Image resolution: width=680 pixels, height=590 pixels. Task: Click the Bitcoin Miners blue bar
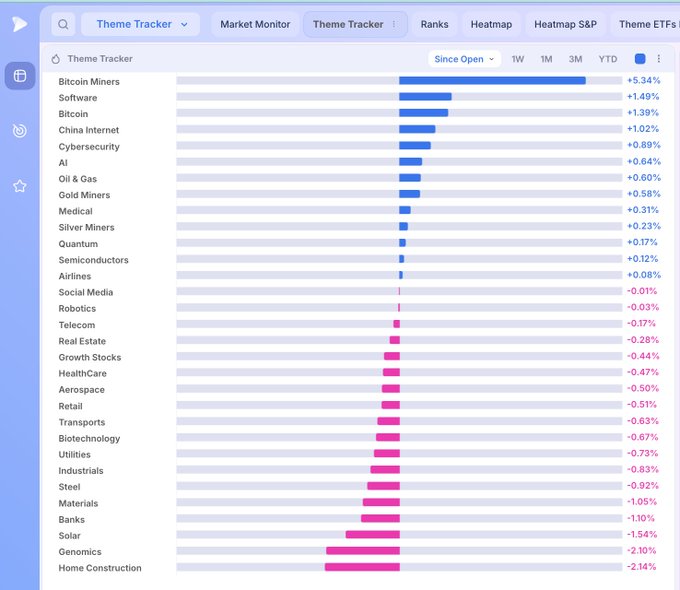point(492,81)
